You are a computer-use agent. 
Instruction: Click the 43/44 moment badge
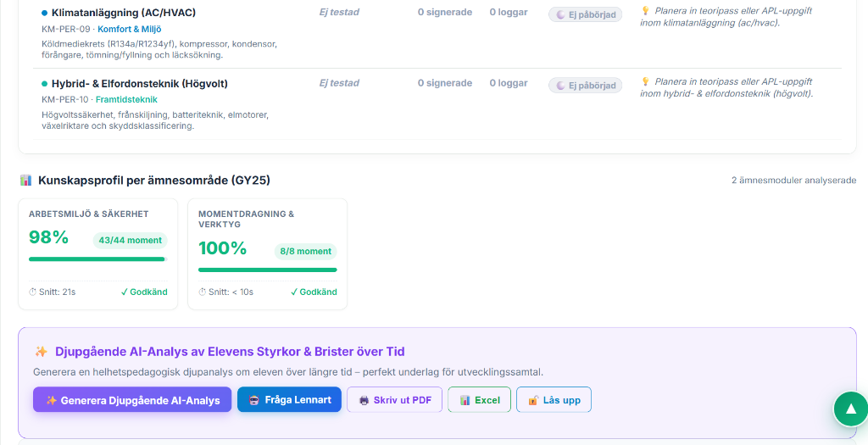130,240
